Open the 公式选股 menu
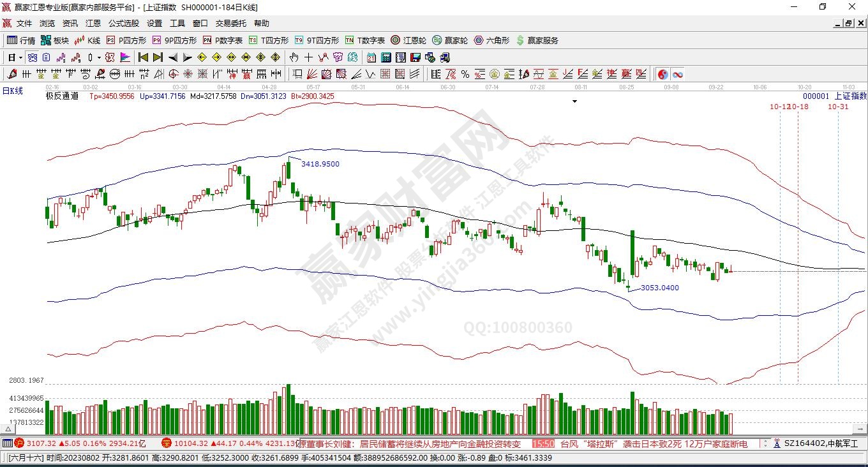Image resolution: width=868 pixels, height=467 pixels. (123, 24)
